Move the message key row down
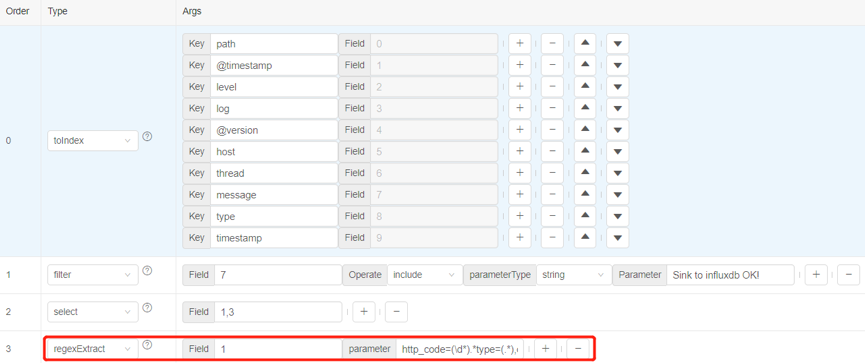Image resolution: width=865 pixels, height=363 pixels. click(617, 195)
